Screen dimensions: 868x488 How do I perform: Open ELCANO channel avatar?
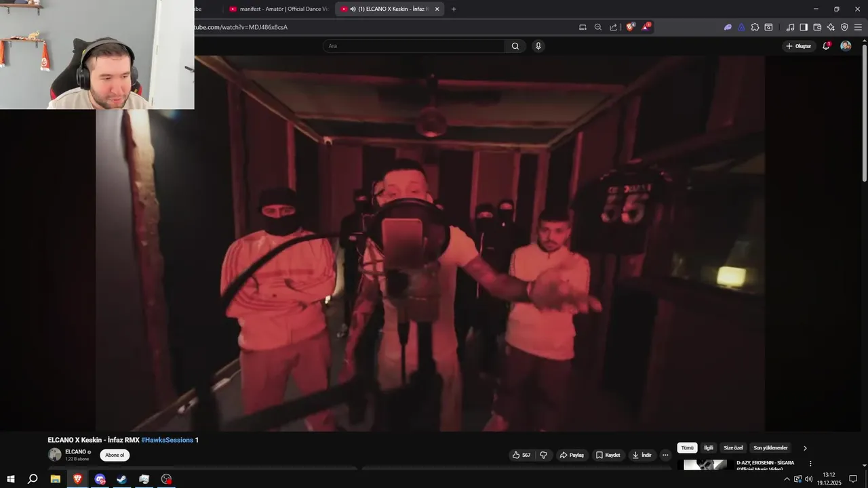(x=54, y=455)
